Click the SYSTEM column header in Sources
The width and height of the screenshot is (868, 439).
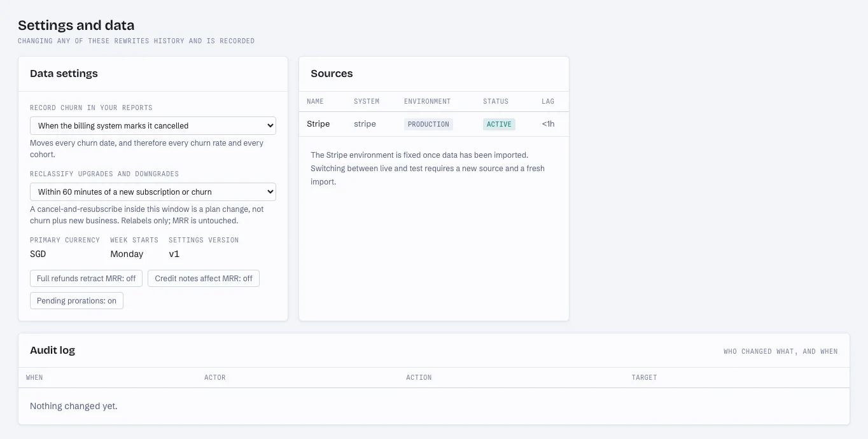pos(367,102)
